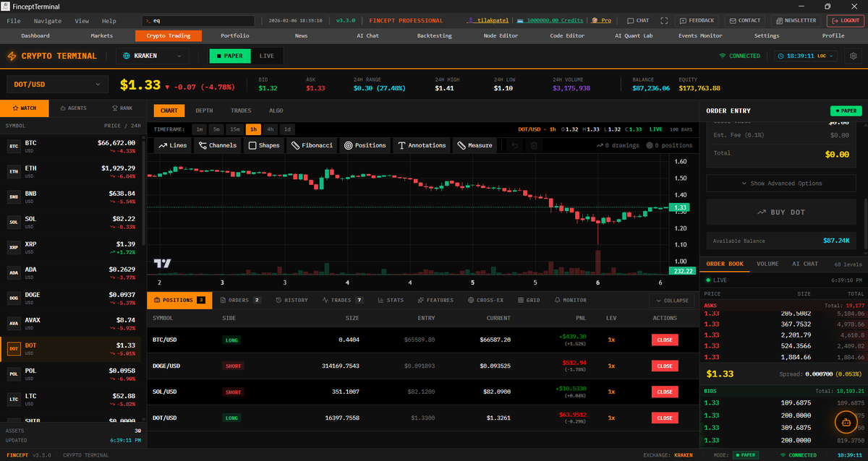This screenshot has width=868, height=461.
Task: Close the DOGE/USD position
Action: (665, 366)
